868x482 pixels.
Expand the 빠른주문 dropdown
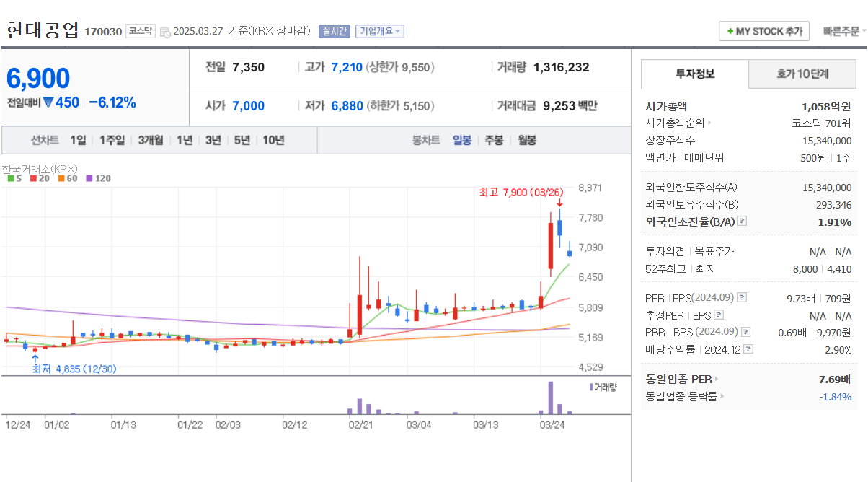pos(845,31)
